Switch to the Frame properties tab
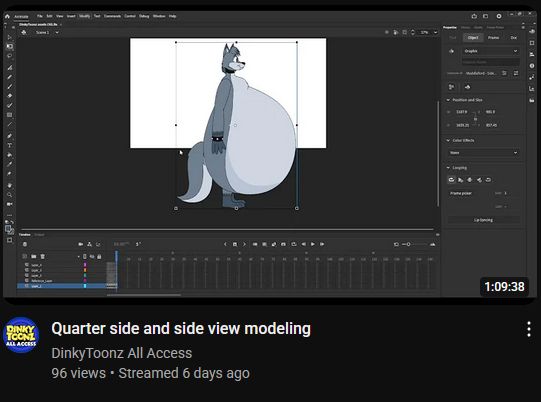 493,38
